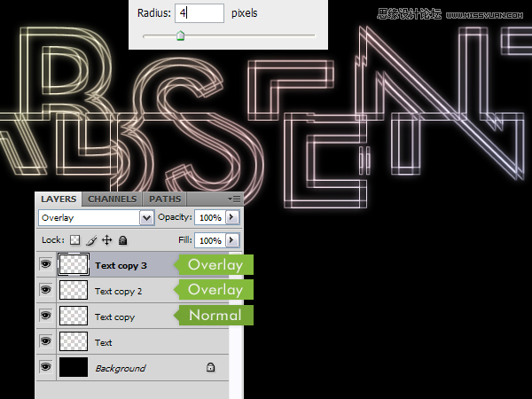
Task: Hide the Text copy 3 layer
Action: click(45, 265)
